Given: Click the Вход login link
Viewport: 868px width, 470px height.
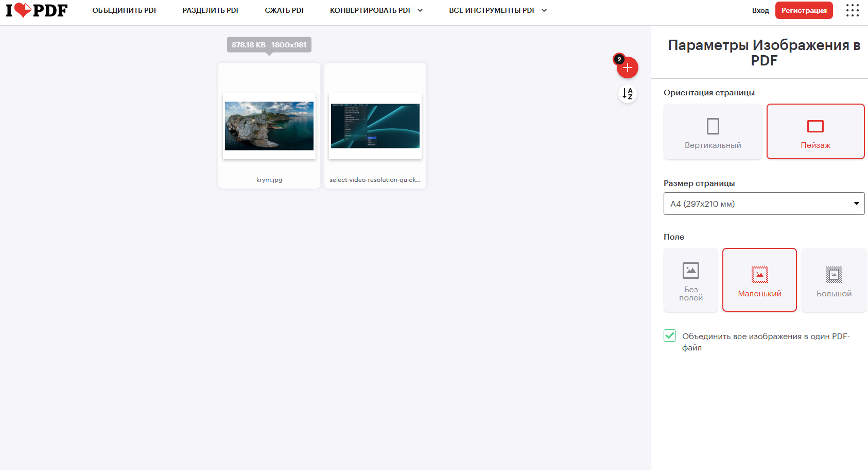Looking at the screenshot, I should pyautogui.click(x=760, y=10).
